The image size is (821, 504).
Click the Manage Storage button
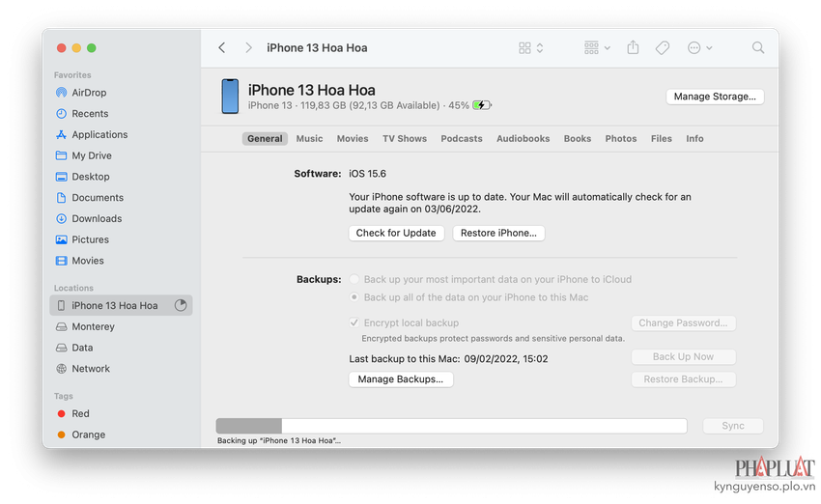click(x=715, y=97)
